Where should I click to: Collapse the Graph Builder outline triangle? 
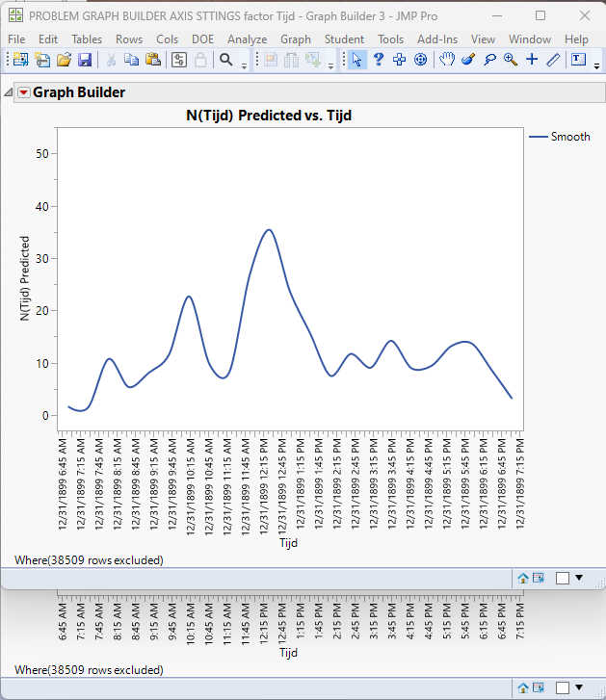[8, 92]
